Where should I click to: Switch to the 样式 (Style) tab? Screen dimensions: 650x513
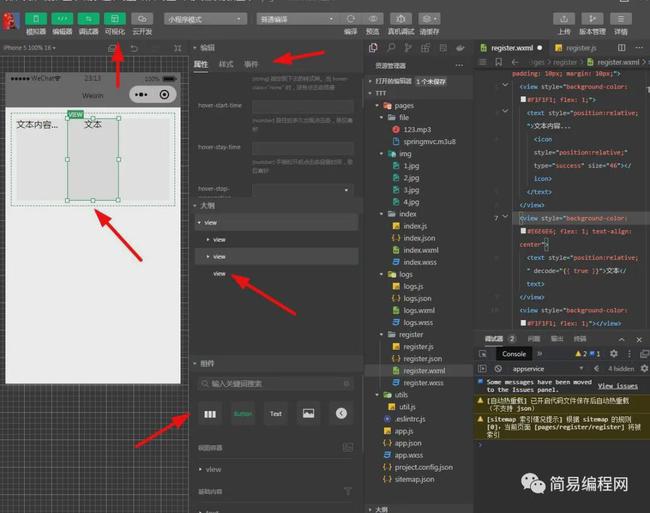(x=226, y=64)
